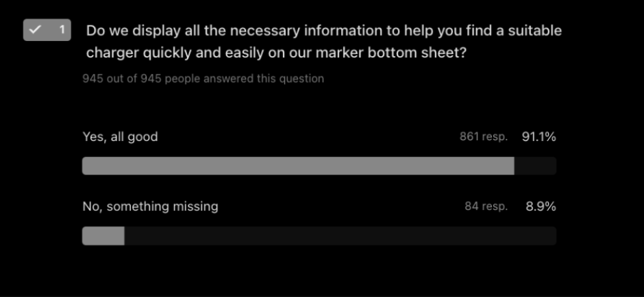Click unfilled end of "Yes, all good" bar
The height and width of the screenshot is (297, 644).
tap(535, 166)
